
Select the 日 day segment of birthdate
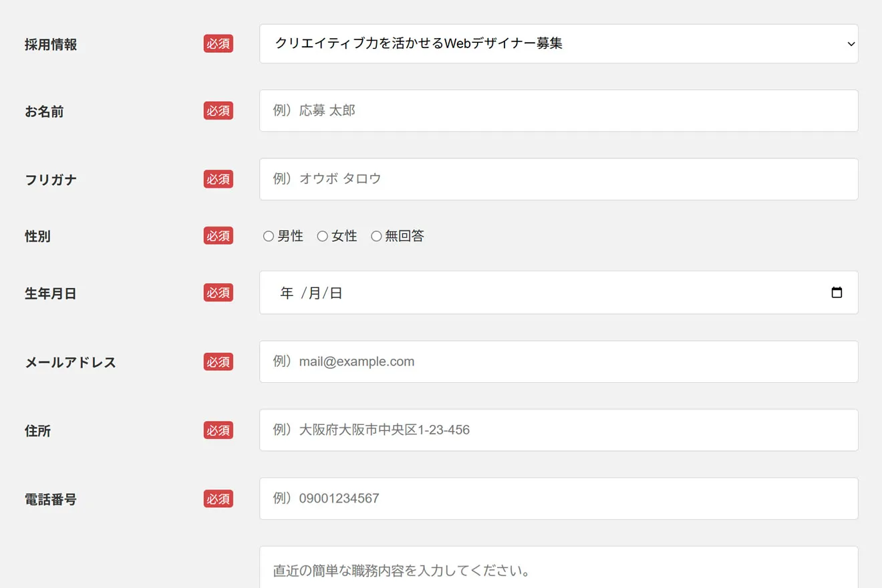(x=336, y=293)
